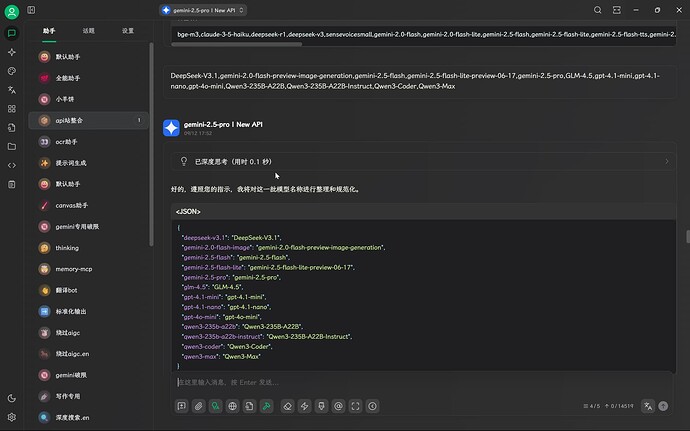Screen dimensions: 690x431
Task: Create new topic from input toolbar
Action: pos(182,406)
